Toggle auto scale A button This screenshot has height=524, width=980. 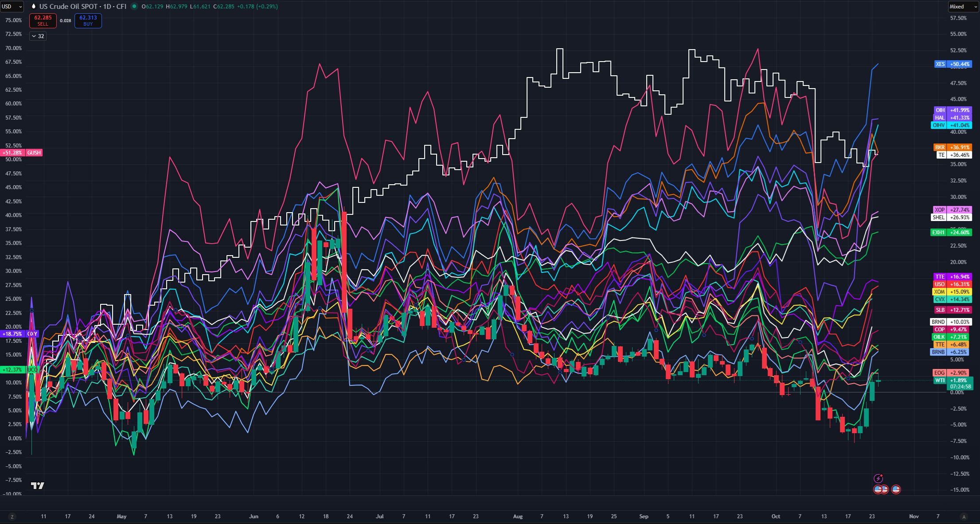964,516
